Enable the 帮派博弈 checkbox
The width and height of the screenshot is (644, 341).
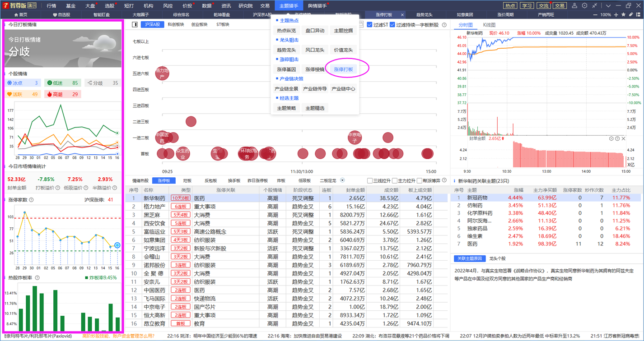click(420, 181)
